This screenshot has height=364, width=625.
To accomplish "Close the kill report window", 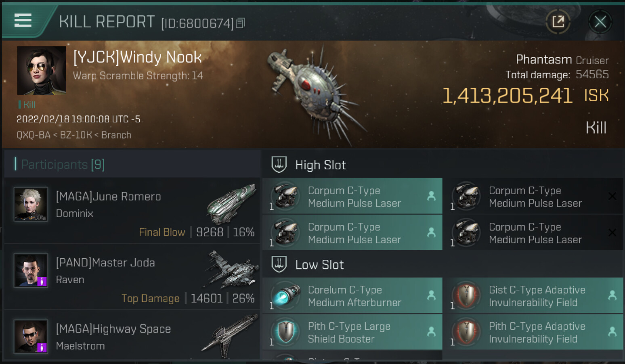I will (x=600, y=22).
